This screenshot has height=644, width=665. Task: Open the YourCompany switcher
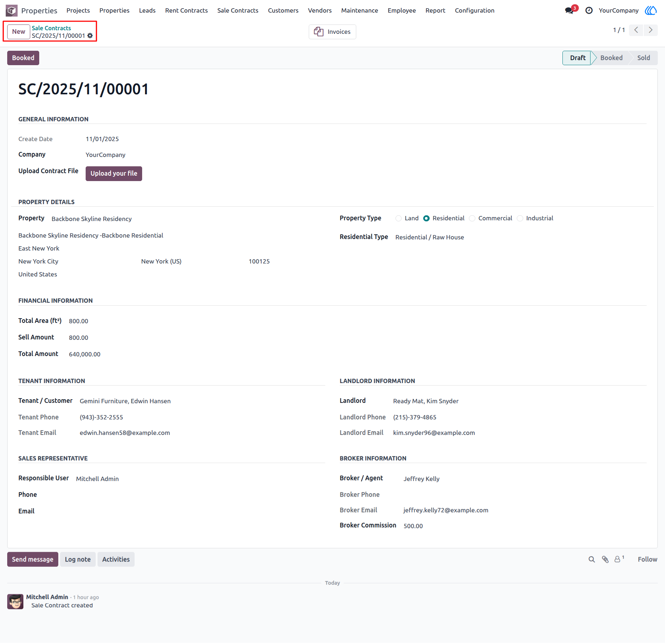click(x=619, y=10)
